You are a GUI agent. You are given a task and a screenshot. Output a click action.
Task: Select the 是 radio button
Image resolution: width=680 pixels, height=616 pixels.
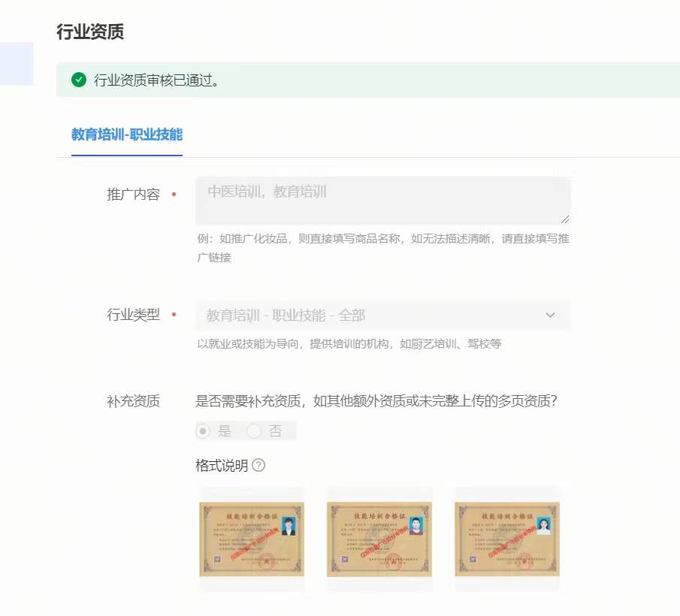[203, 431]
